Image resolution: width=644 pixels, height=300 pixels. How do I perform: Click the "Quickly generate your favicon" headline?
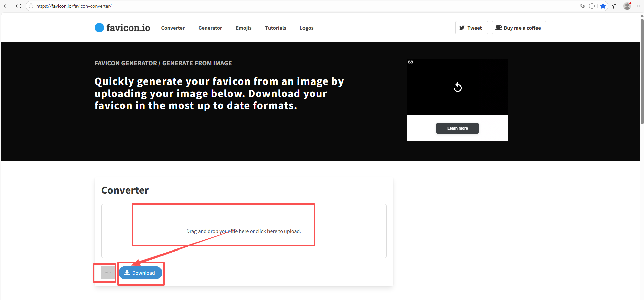219,94
